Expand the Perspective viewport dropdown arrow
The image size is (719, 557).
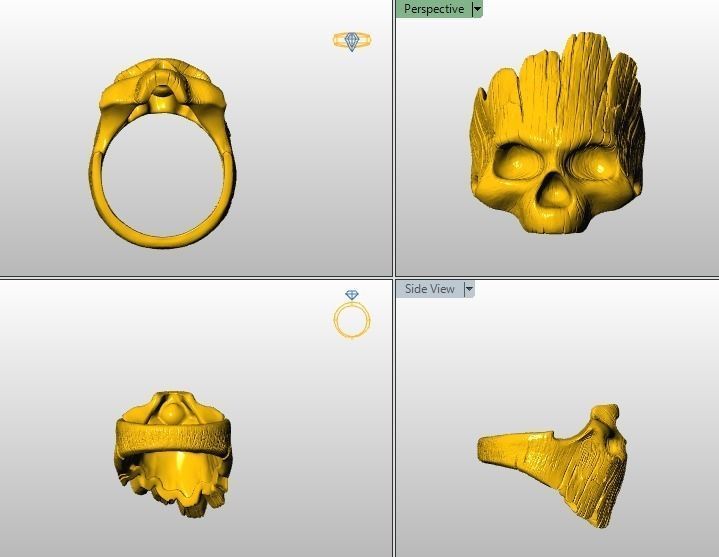[x=477, y=9]
